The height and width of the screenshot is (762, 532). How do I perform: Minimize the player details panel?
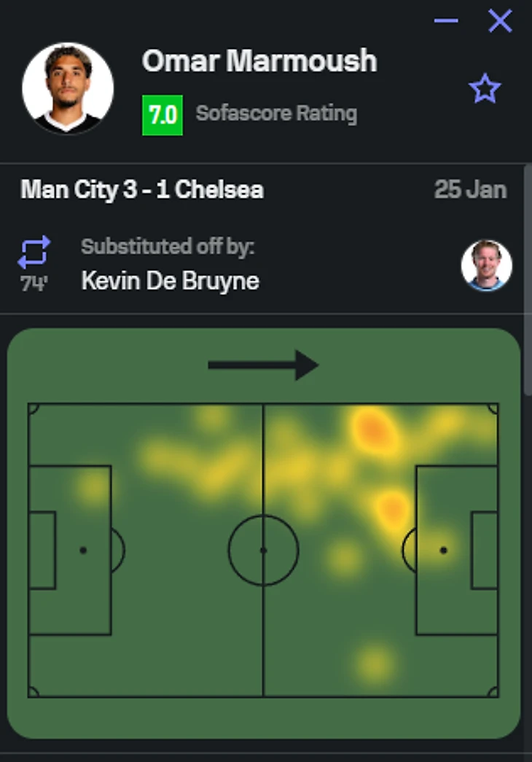pyautogui.click(x=446, y=21)
